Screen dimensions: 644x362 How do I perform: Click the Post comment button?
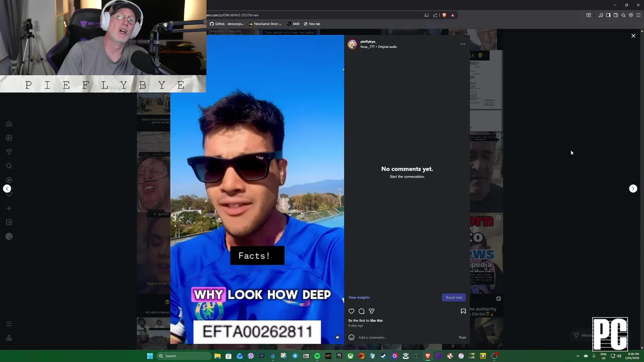pyautogui.click(x=462, y=337)
